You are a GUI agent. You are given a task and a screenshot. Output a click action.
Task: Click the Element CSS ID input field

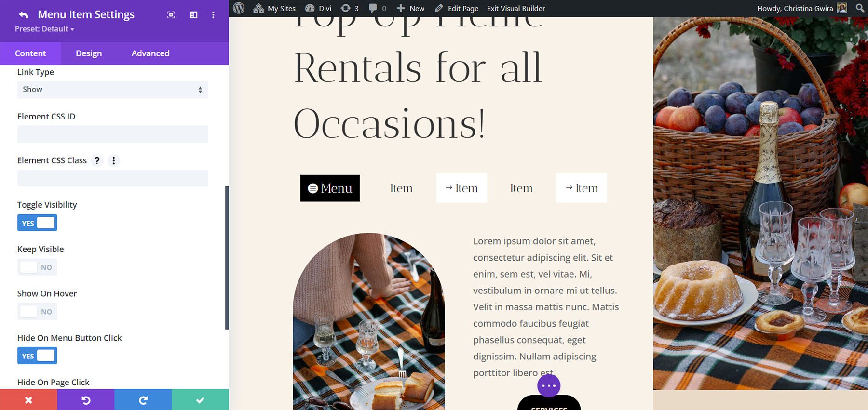(113, 134)
